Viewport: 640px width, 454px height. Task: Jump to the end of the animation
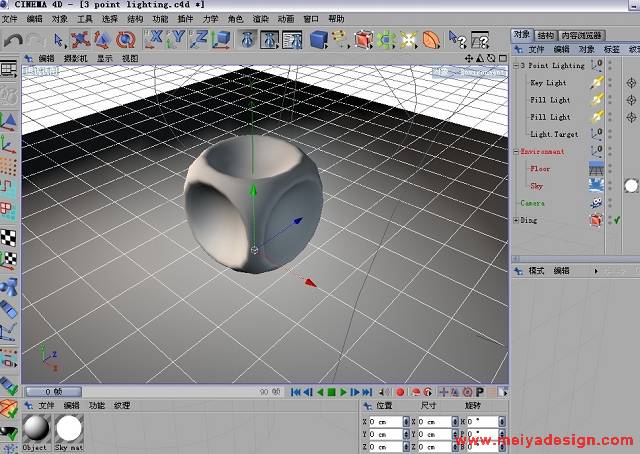[x=367, y=392]
